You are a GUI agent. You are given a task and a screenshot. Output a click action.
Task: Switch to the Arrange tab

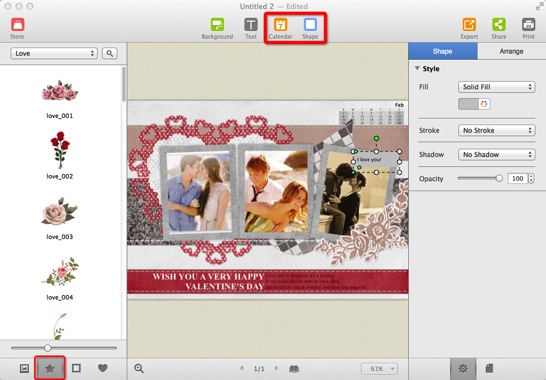click(512, 51)
